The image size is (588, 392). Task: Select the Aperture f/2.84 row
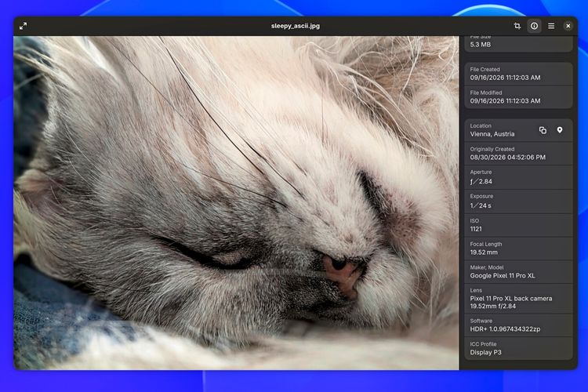coord(518,177)
